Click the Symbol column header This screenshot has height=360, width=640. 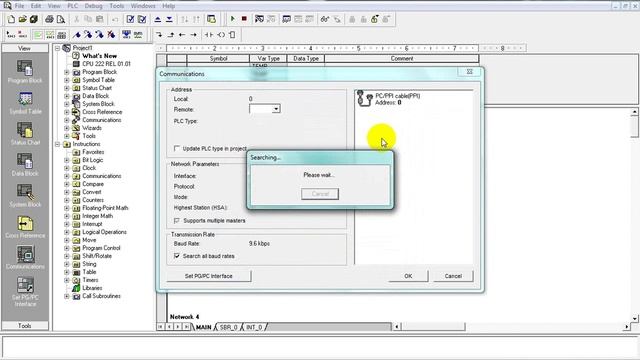tap(218, 58)
